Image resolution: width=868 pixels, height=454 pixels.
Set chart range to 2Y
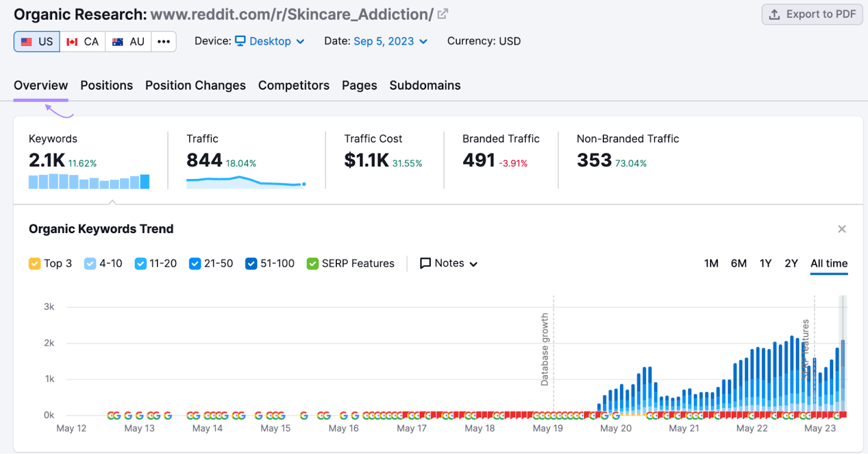coord(791,263)
